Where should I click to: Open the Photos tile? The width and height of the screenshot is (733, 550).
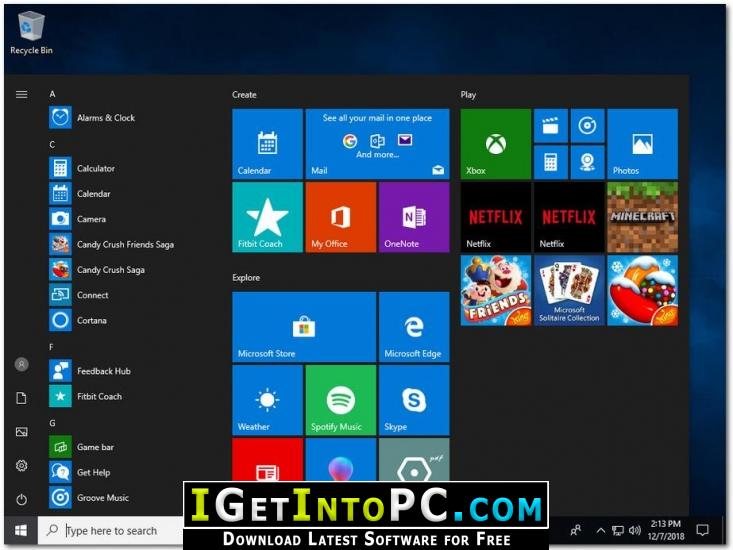642,144
